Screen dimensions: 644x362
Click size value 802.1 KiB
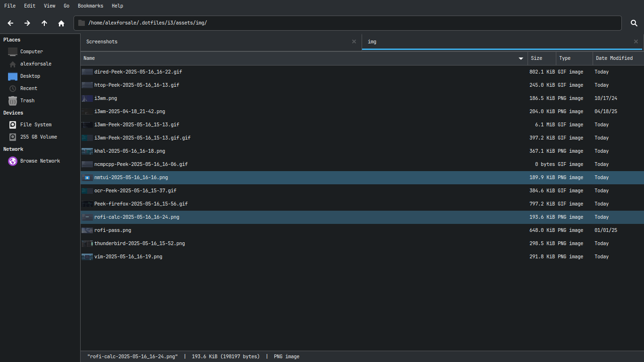pyautogui.click(x=542, y=72)
